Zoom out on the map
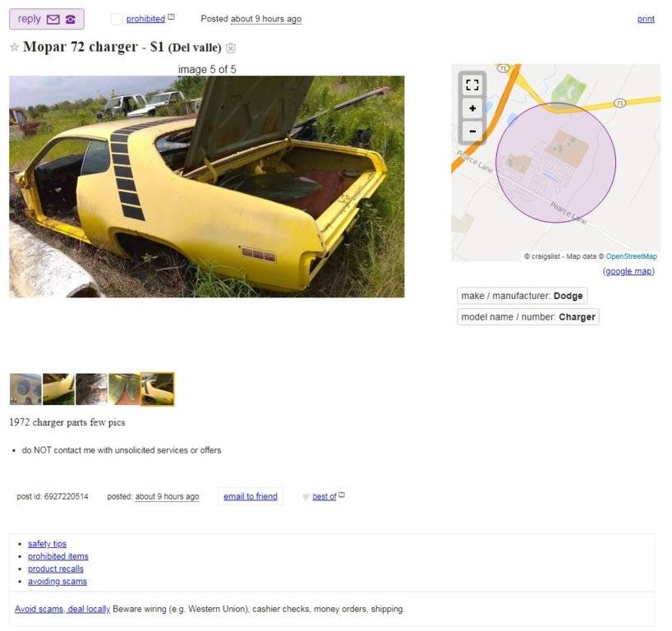 [x=472, y=131]
